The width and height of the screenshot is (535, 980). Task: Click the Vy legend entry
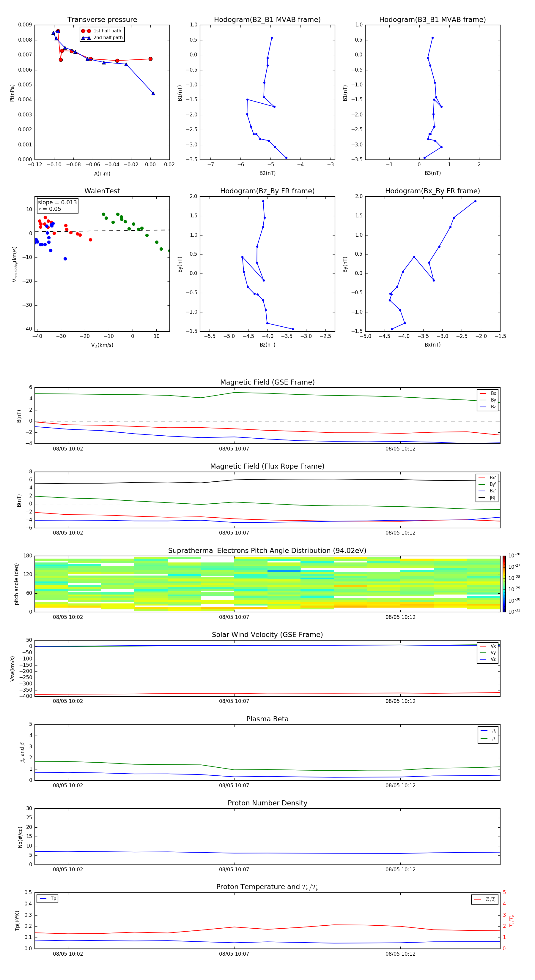[x=488, y=652]
